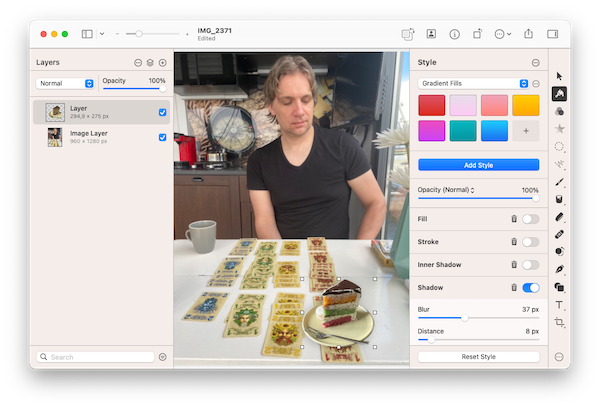This screenshot has height=408, width=600.
Task: Delete Inner Shadow style trash icon
Action: pyautogui.click(x=514, y=264)
